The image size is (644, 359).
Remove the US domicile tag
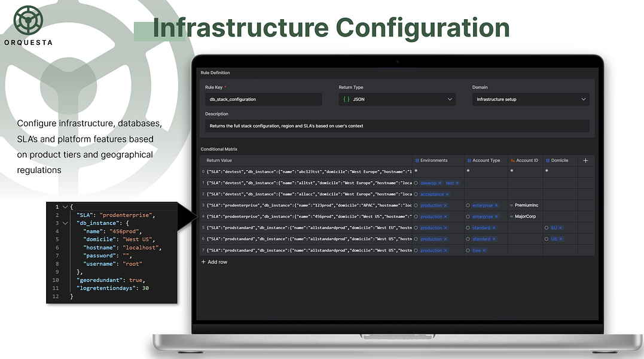pos(561,239)
